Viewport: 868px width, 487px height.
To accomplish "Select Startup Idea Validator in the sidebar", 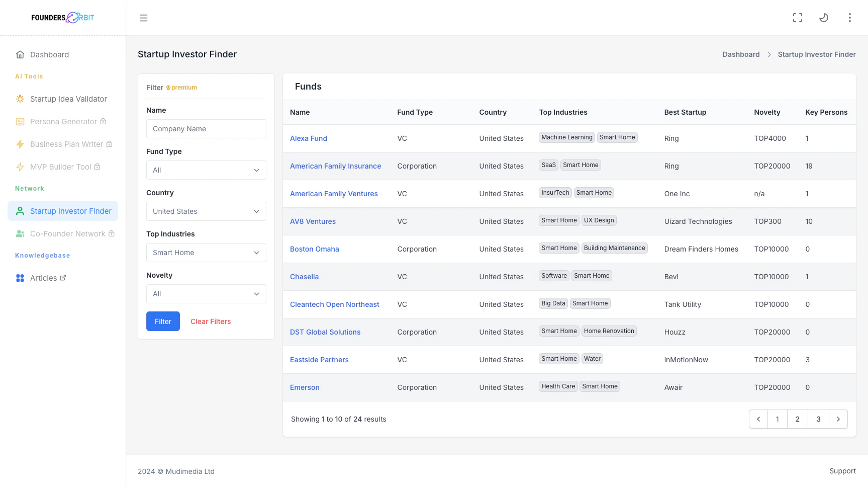I will (x=68, y=99).
